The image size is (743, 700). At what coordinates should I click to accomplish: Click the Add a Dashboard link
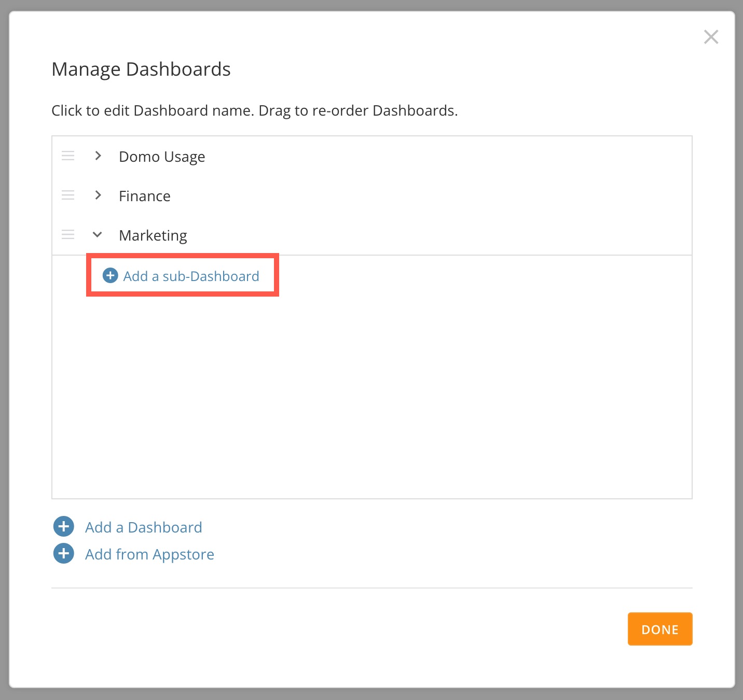click(144, 527)
